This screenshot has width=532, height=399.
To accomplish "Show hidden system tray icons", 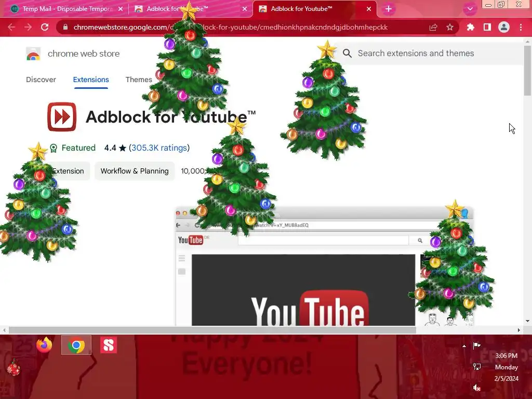I will [464, 345].
